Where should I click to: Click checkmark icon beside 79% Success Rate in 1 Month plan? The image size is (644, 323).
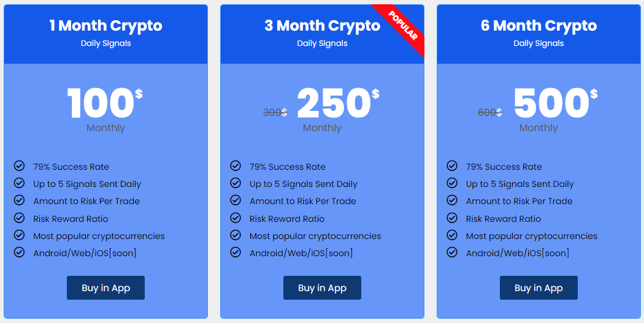pyautogui.click(x=19, y=166)
